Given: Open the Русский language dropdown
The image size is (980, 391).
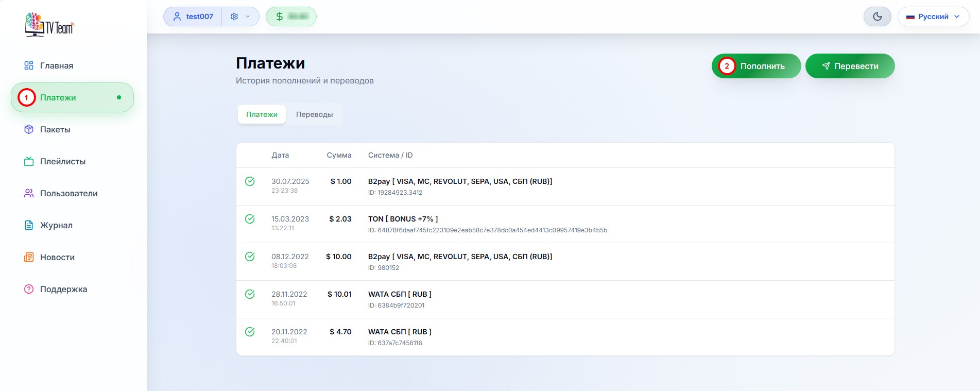Looking at the screenshot, I should [x=933, y=16].
